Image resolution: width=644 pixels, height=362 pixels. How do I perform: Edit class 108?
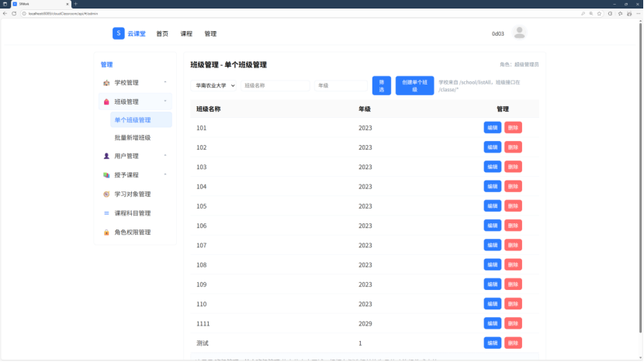point(492,265)
